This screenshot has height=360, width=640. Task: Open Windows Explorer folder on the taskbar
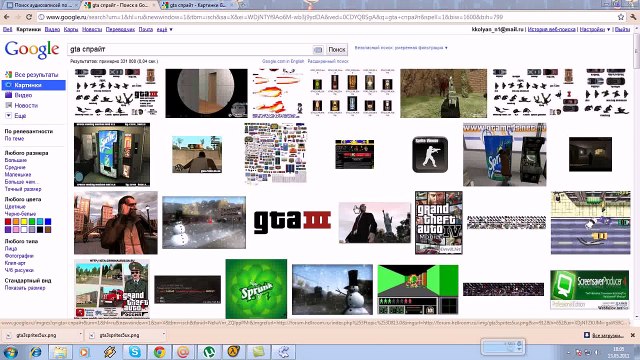[x=60, y=352]
